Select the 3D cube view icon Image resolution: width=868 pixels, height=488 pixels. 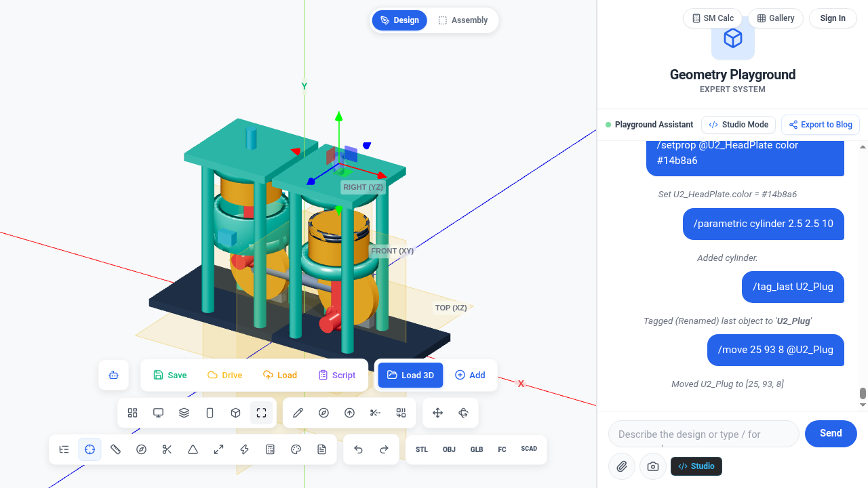[x=236, y=413]
